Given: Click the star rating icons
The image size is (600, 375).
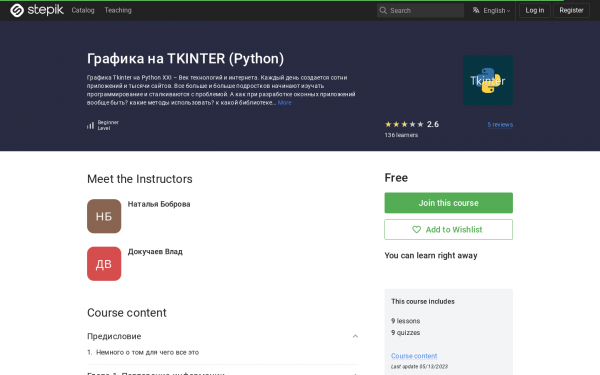Looking at the screenshot, I should (404, 124).
